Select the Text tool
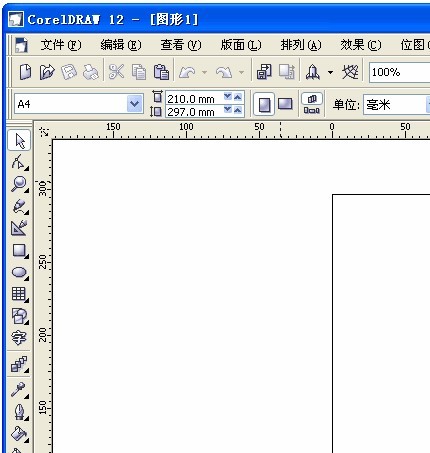Image resolution: width=430 pixels, height=453 pixels. 19,338
